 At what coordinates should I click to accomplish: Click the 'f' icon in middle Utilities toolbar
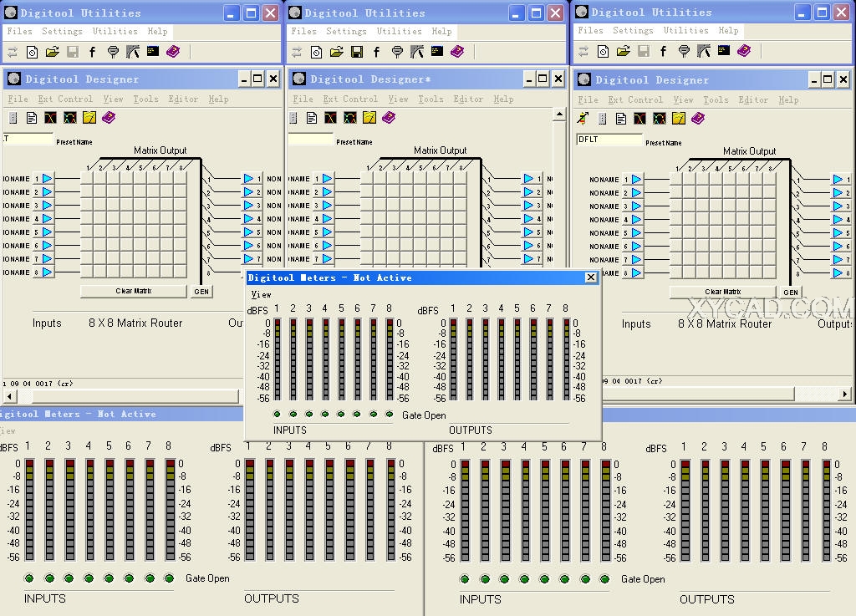coord(377,52)
